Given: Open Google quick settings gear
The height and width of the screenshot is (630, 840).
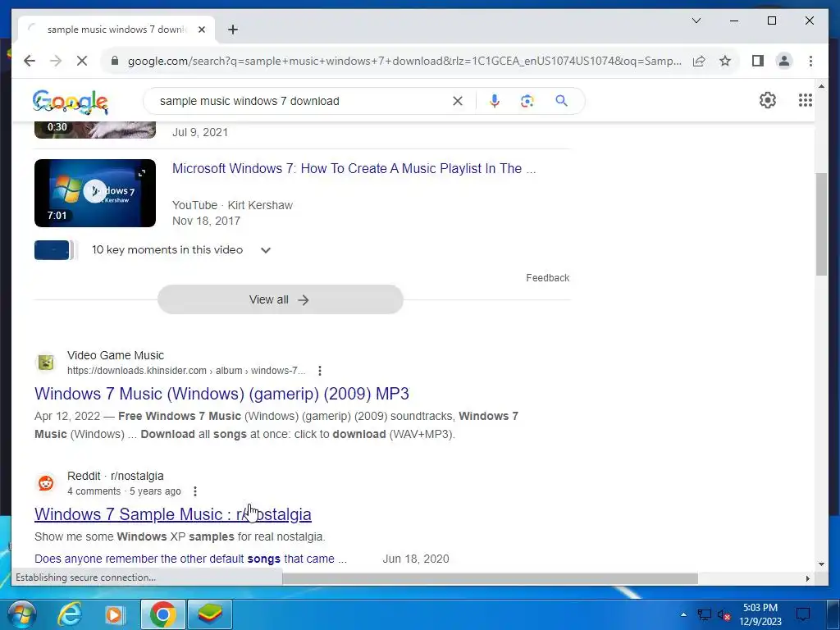Looking at the screenshot, I should pyautogui.click(x=767, y=100).
